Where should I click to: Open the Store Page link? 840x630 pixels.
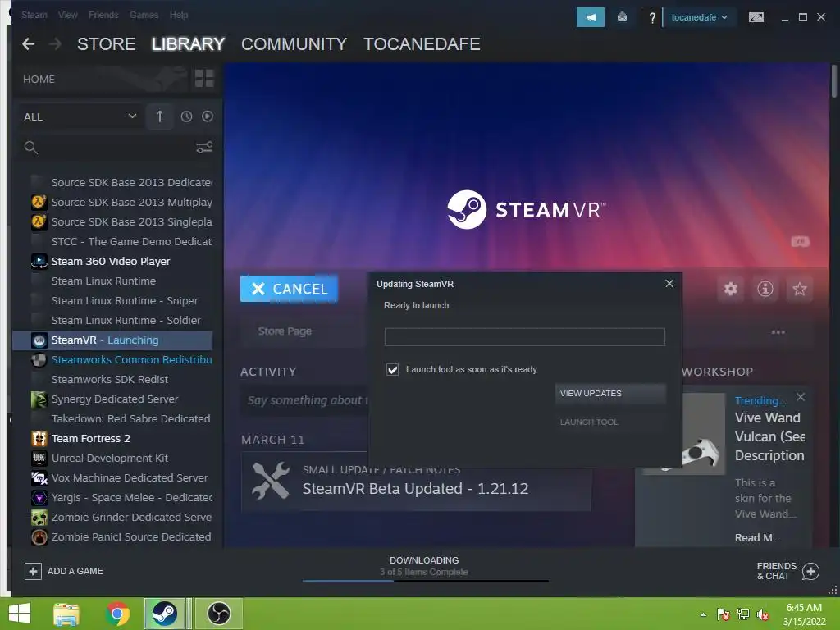point(285,331)
